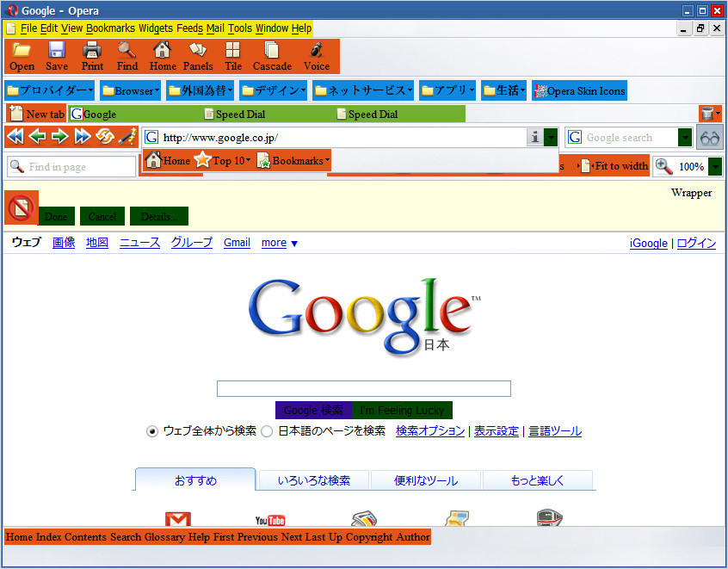Open the File menu
The width and height of the screenshot is (728, 569).
pyautogui.click(x=28, y=28)
